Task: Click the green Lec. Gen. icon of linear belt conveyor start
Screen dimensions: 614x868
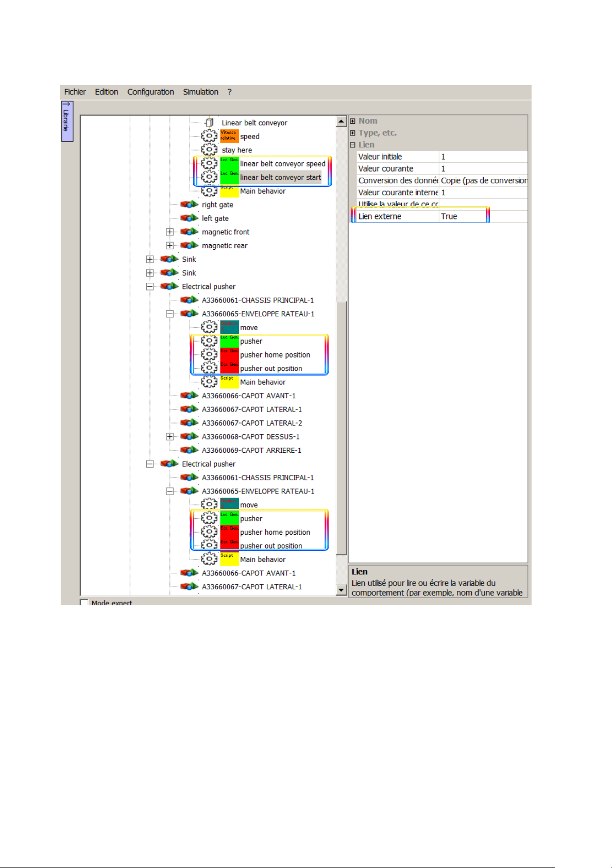Action: tap(229, 177)
